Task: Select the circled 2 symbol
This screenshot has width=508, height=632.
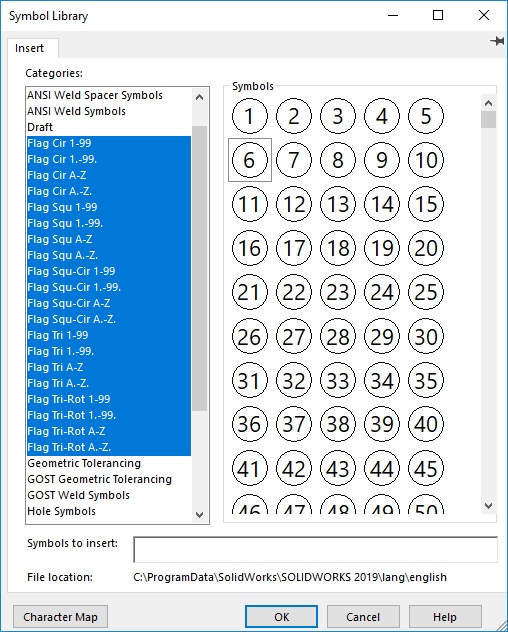Action: click(x=294, y=116)
